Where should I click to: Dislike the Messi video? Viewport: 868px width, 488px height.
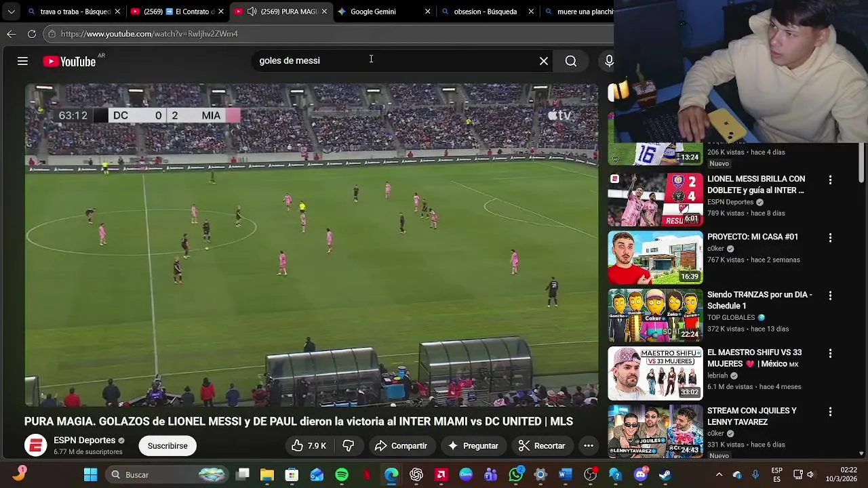[349, 446]
